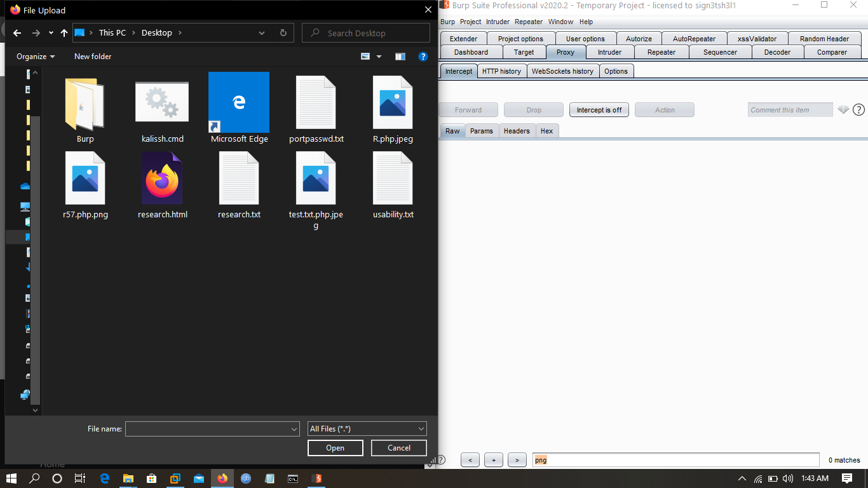Open the Intruder menu in menu bar
This screenshot has width=868, height=488.
point(498,22)
